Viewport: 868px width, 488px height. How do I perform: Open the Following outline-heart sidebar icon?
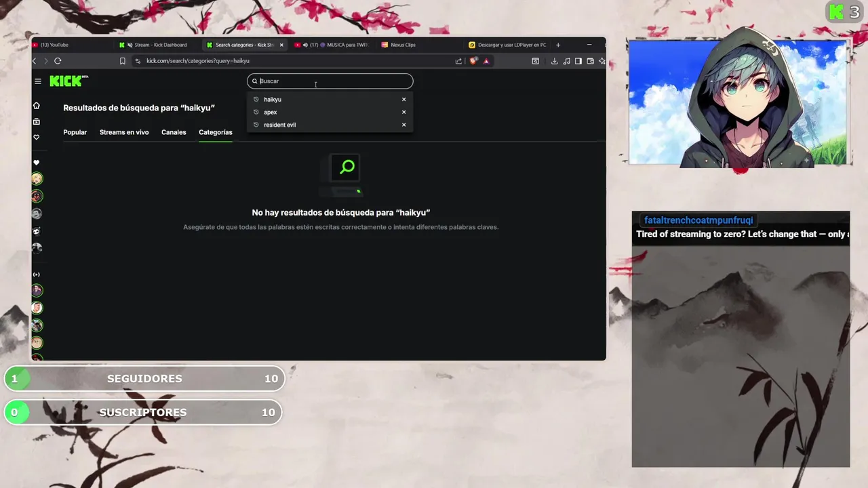click(x=37, y=137)
